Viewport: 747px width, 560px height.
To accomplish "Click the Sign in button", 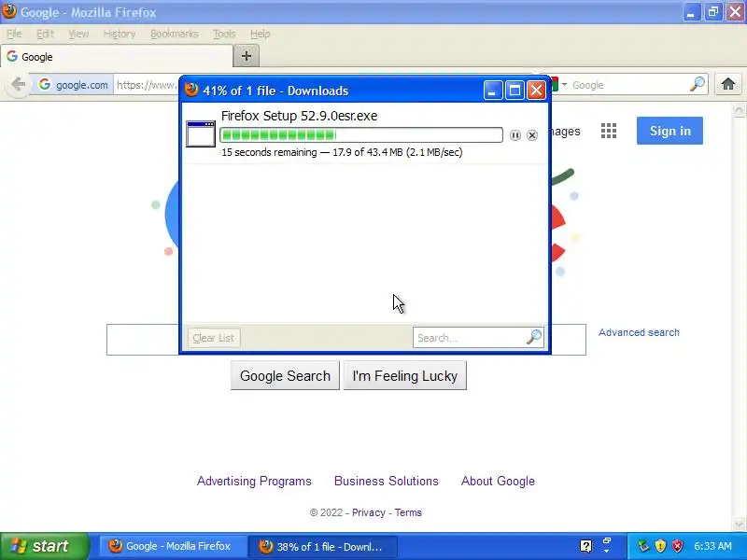I will pyautogui.click(x=669, y=131).
